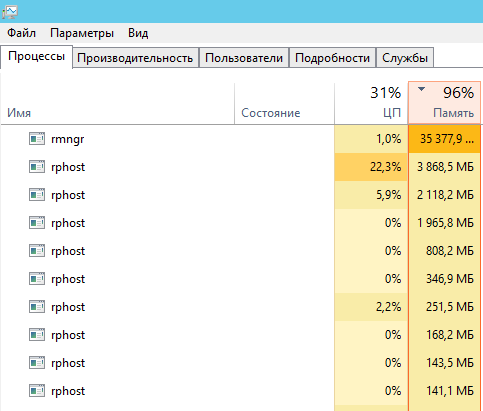Click the Task Manager title bar icon

[10, 12]
